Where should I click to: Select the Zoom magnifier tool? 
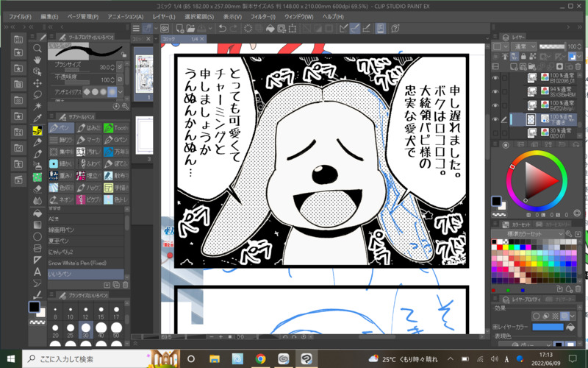(37, 48)
